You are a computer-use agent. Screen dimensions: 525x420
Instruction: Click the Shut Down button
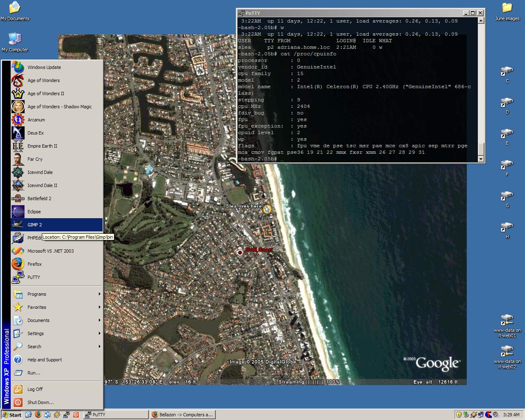tap(40, 402)
